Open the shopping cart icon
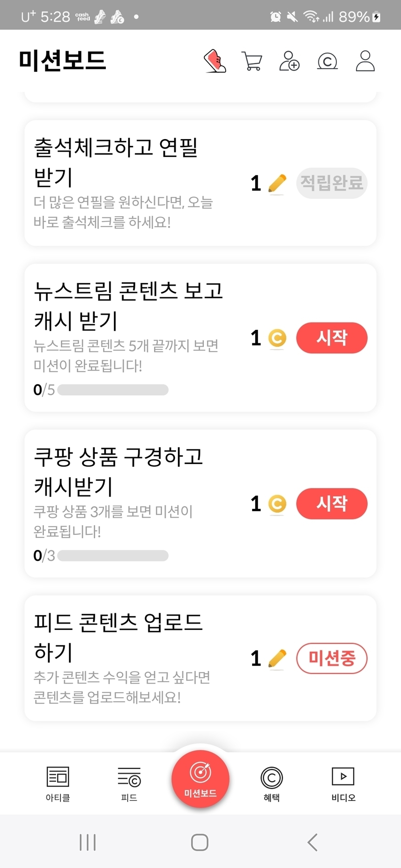 click(252, 61)
